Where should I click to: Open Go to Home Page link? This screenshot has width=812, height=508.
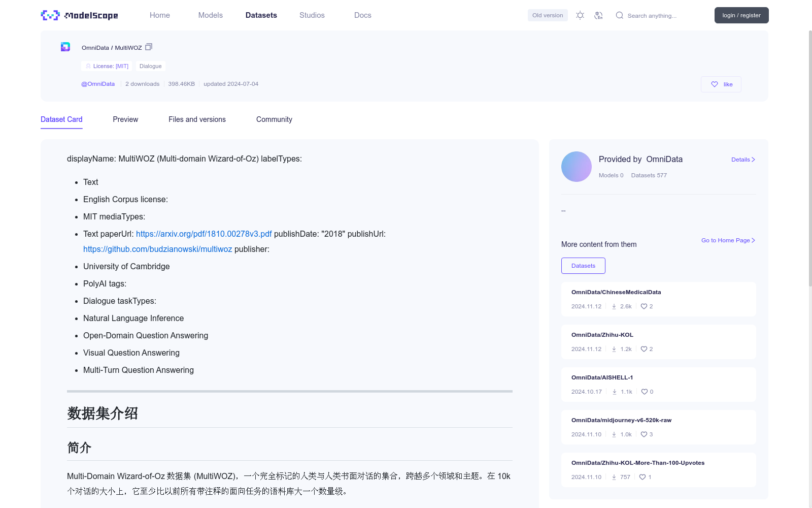pos(727,240)
